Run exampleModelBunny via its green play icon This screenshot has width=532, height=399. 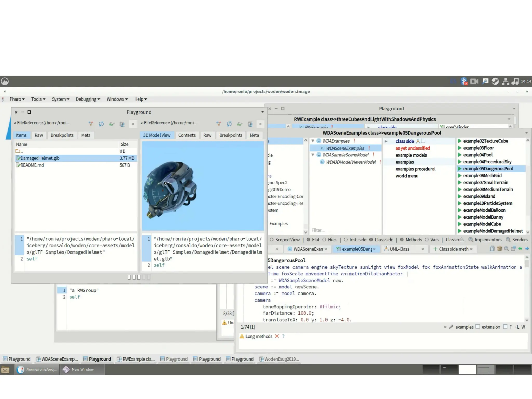pos(460,217)
